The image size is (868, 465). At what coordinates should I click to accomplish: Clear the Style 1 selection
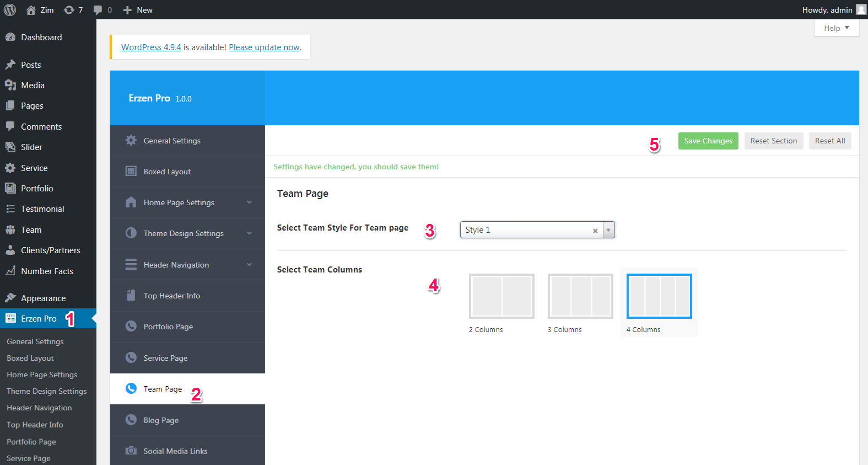point(595,231)
